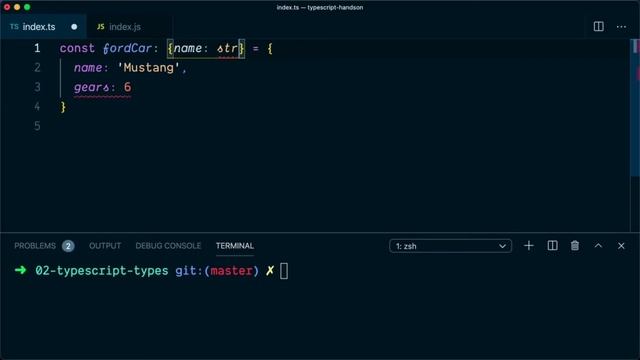640x360 pixels.
Task: Click line number 2 in the gutter
Action: [x=37, y=67]
